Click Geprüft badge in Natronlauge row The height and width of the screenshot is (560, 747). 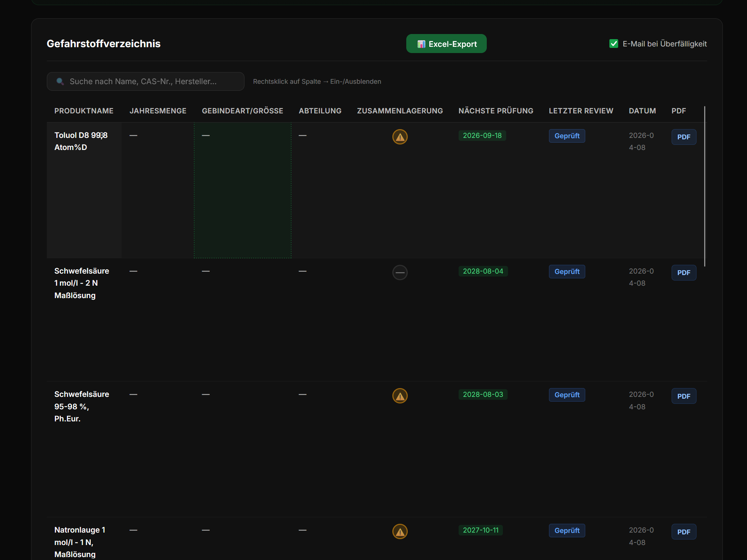567,530
